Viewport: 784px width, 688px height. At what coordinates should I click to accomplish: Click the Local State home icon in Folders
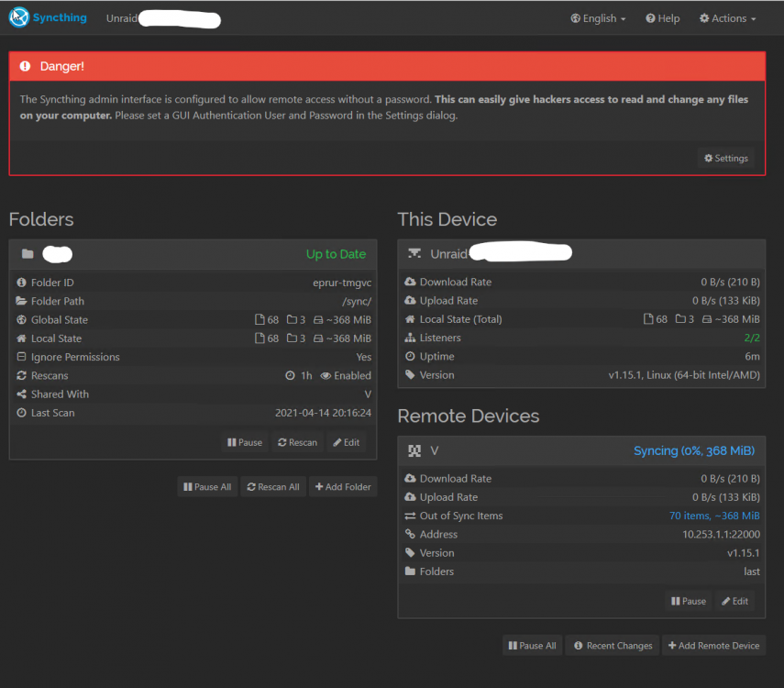click(21, 338)
